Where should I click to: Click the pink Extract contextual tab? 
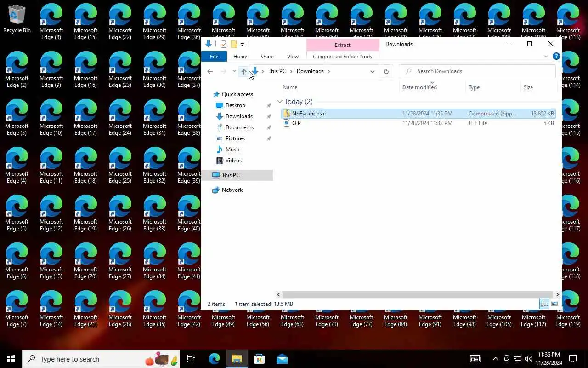[x=343, y=45]
